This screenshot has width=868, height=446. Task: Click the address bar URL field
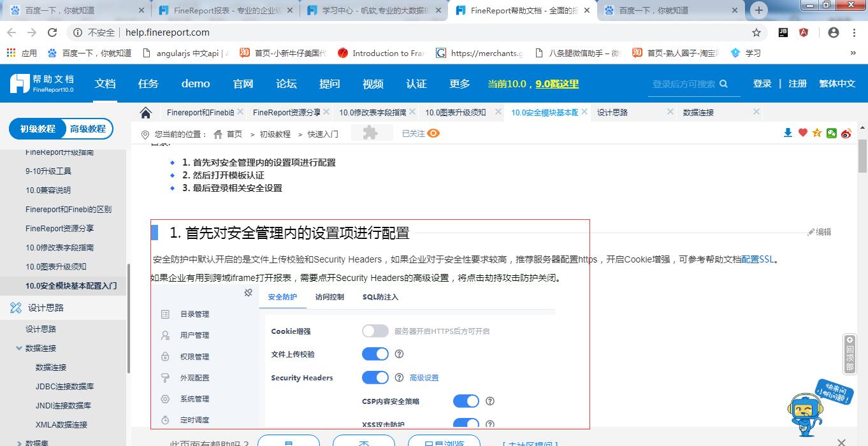[408, 32]
